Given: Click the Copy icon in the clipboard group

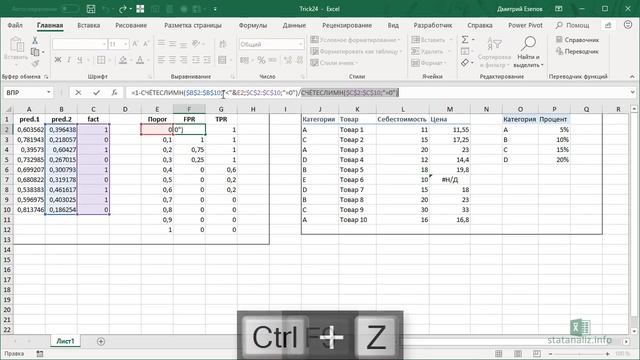Looking at the screenshot, I should [35, 52].
